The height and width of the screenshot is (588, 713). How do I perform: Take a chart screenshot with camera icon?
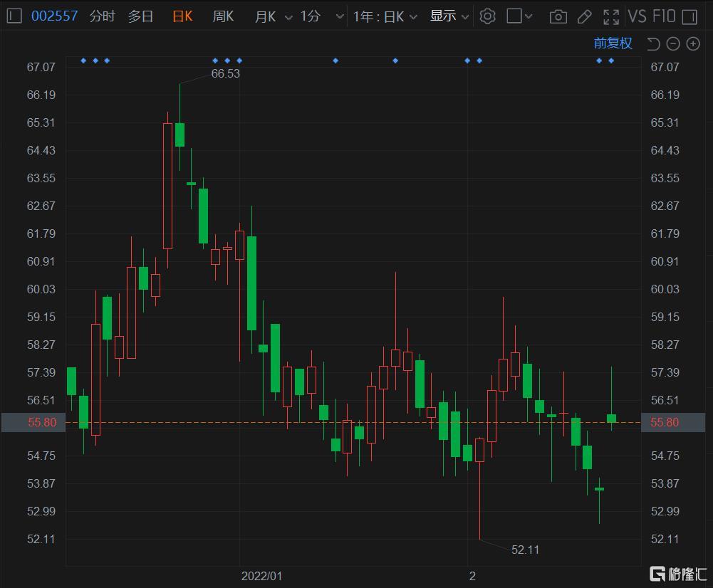point(558,16)
